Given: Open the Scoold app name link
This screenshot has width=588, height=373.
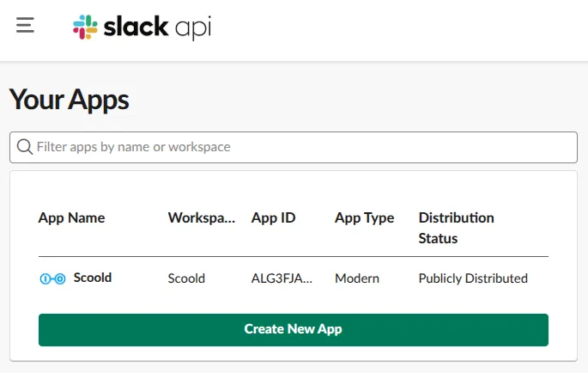Looking at the screenshot, I should click(93, 278).
